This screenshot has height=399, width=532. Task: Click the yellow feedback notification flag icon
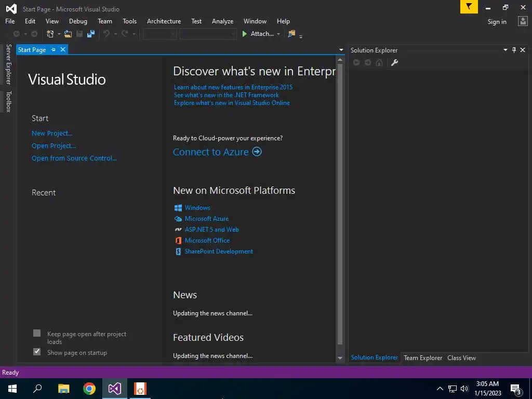tap(469, 7)
